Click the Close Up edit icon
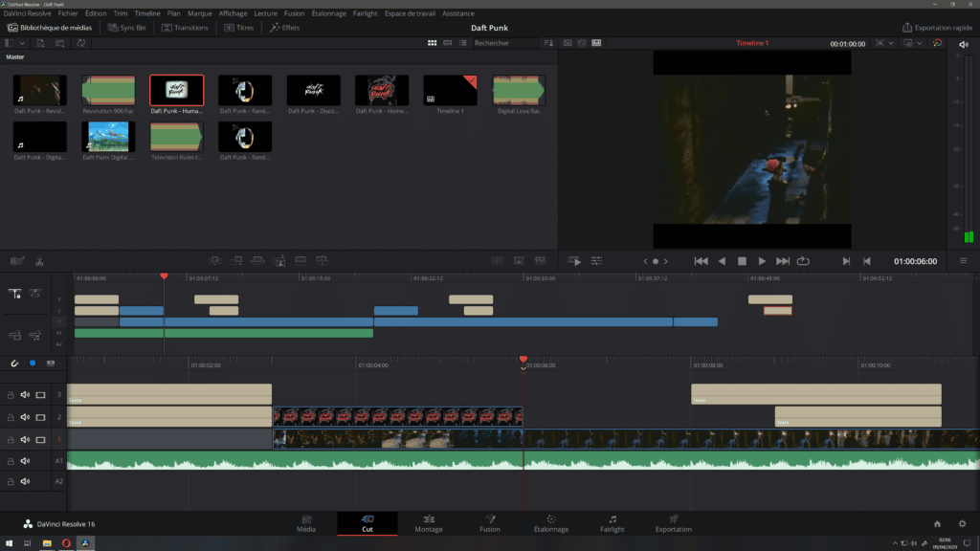Image resolution: width=980 pixels, height=551 pixels. click(279, 260)
